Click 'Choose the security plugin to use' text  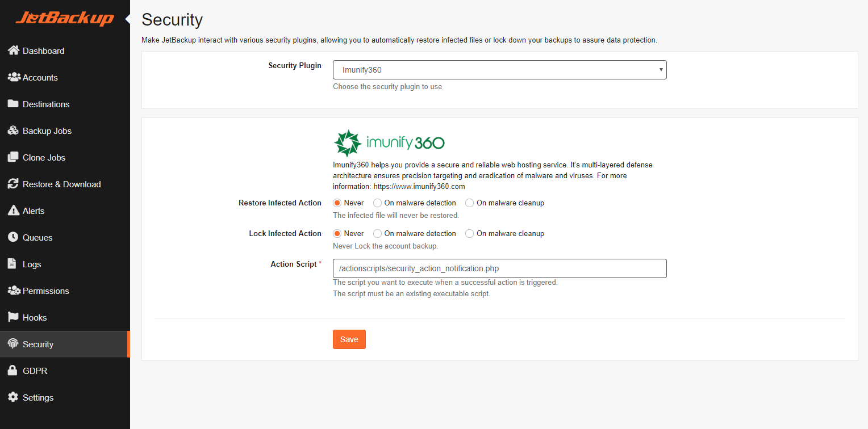387,87
